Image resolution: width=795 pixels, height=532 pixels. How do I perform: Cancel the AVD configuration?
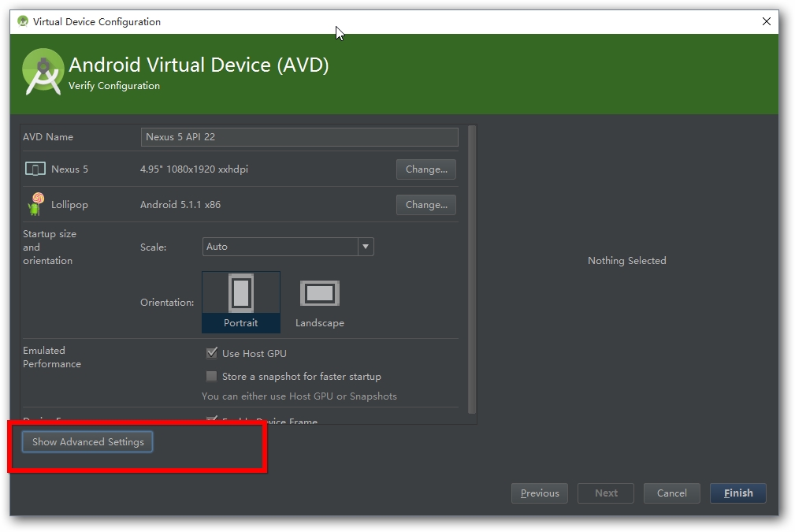(672, 493)
